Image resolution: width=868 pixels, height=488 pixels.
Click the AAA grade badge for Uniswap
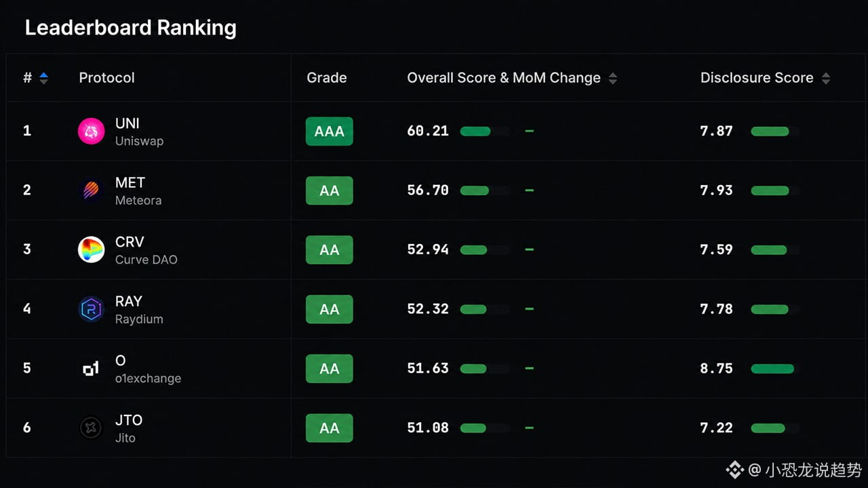pyautogui.click(x=329, y=131)
